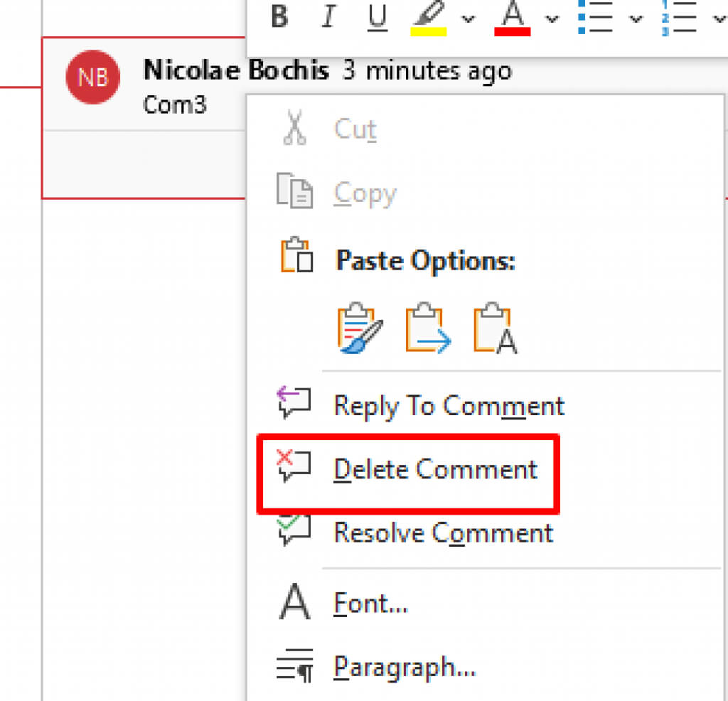Click the NB user avatar

(x=92, y=77)
